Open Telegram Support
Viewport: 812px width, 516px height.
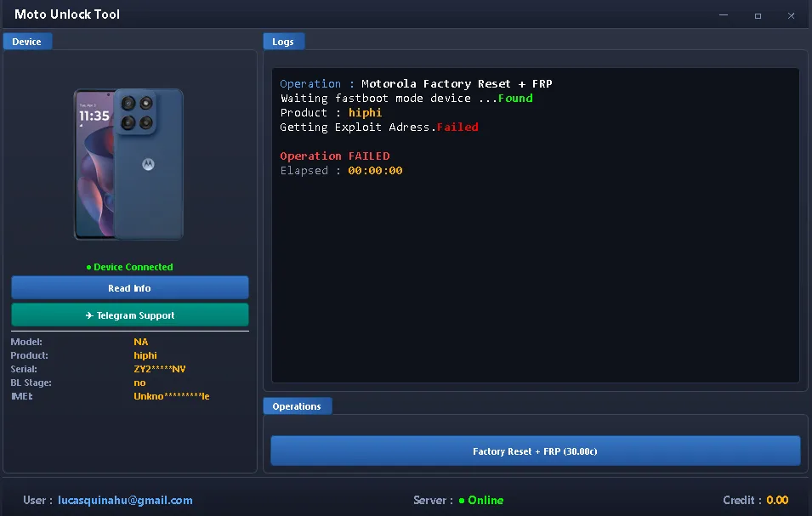pos(130,315)
